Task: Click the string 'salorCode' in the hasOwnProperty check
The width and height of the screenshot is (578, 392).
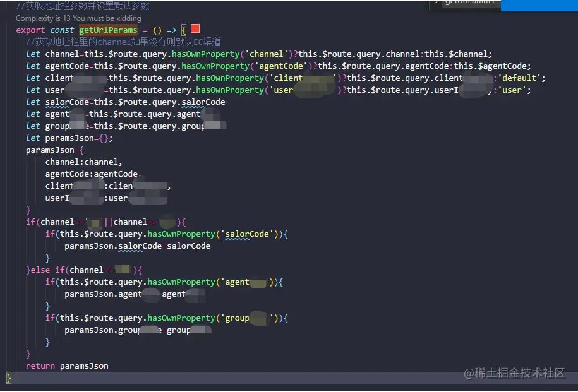Action: pyautogui.click(x=247, y=234)
